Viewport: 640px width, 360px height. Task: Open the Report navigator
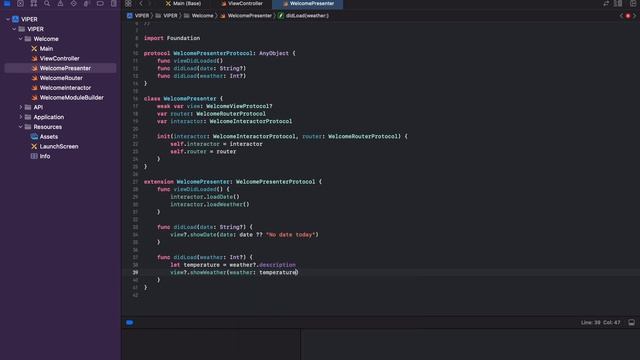pyautogui.click(x=113, y=3)
